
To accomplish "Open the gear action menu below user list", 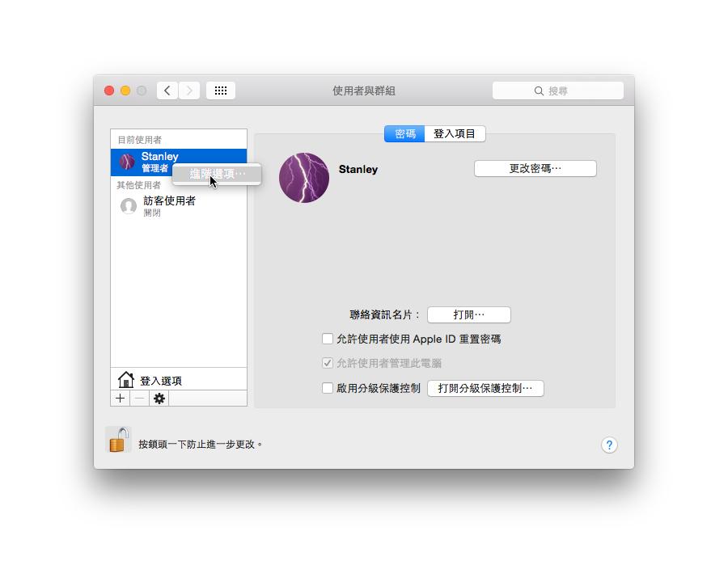I will (x=159, y=399).
